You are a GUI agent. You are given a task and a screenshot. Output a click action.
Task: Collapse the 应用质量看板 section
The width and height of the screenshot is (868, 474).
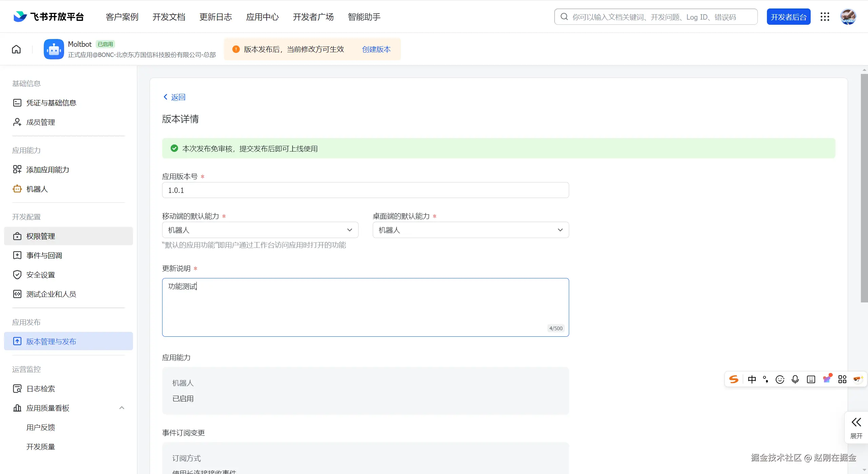coord(122,408)
